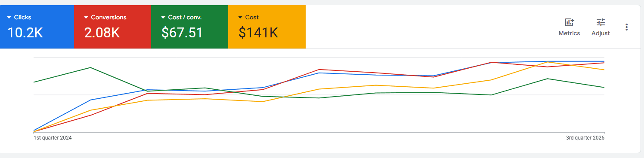Open the Metrics chart icon
644x158 pixels.
point(569,22)
